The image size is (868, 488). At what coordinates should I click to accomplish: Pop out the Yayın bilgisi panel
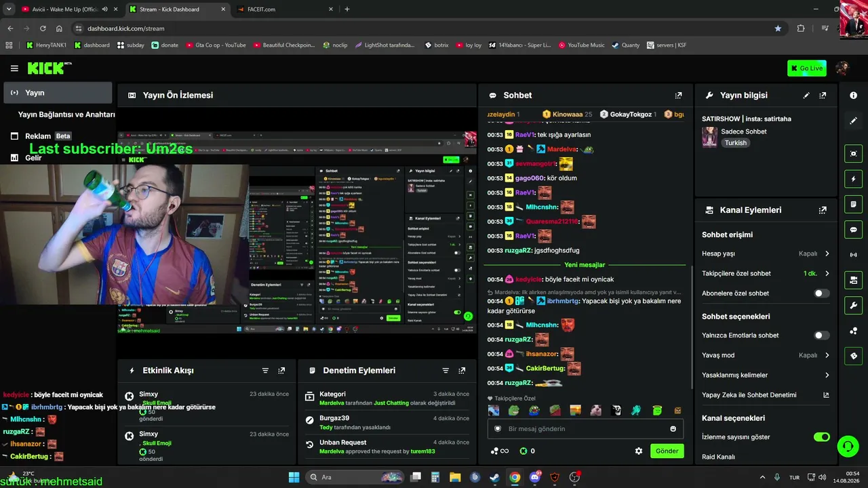823,96
